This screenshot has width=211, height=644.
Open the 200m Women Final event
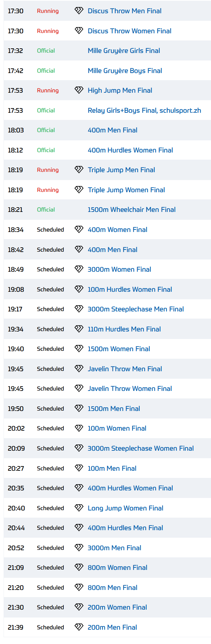(x=117, y=607)
